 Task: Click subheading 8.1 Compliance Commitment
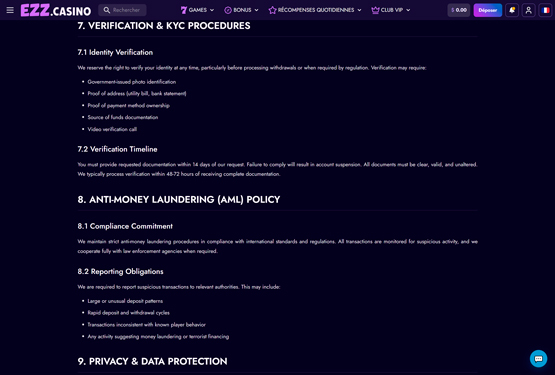click(125, 226)
